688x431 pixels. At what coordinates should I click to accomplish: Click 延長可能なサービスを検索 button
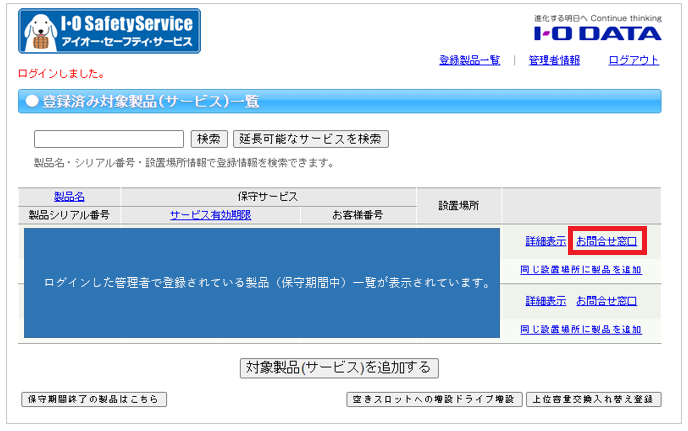tap(310, 139)
